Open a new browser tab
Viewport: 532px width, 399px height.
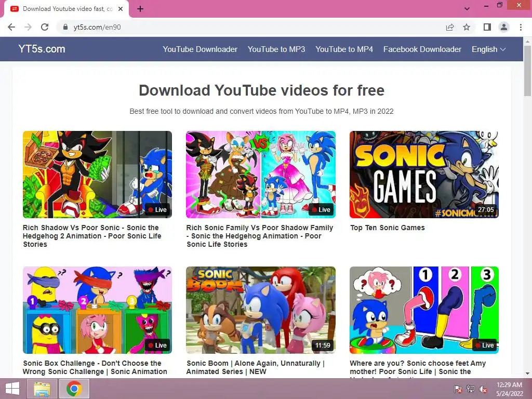point(140,9)
